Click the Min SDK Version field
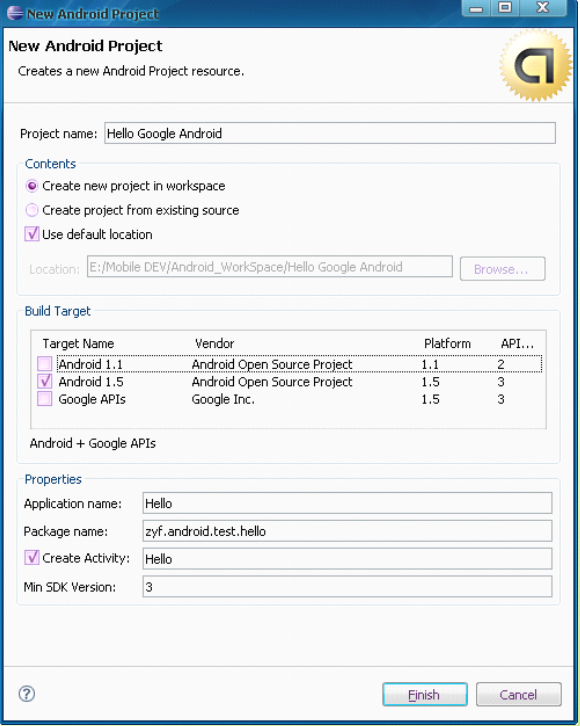 (x=347, y=587)
